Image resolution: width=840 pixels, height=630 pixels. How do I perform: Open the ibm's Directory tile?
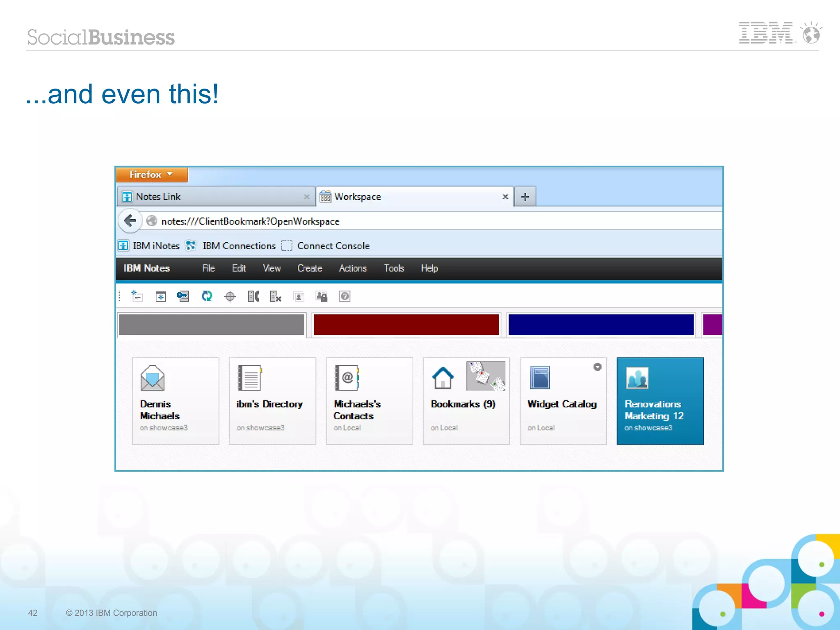(272, 401)
